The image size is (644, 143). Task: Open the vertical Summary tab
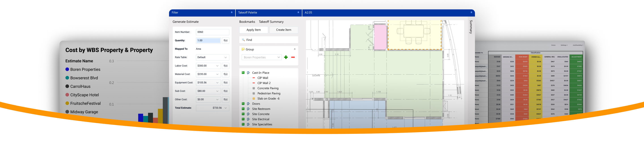coord(471,27)
